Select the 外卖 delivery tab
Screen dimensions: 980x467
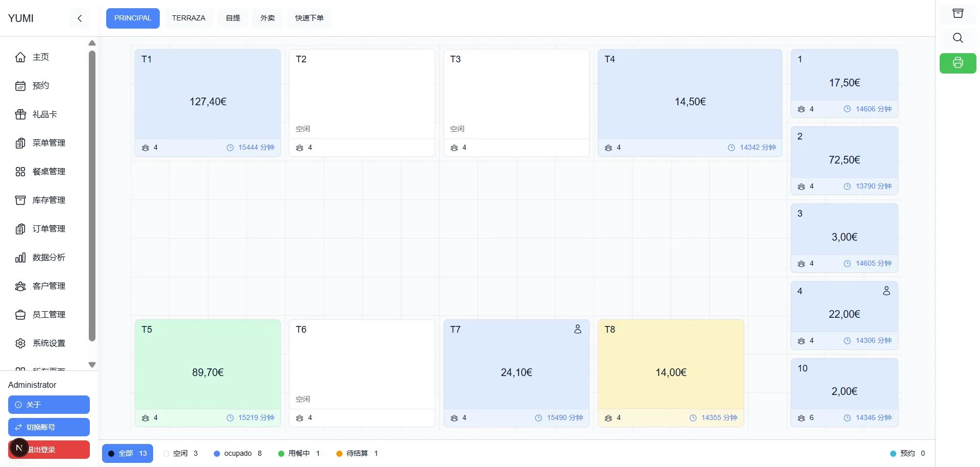click(267, 18)
